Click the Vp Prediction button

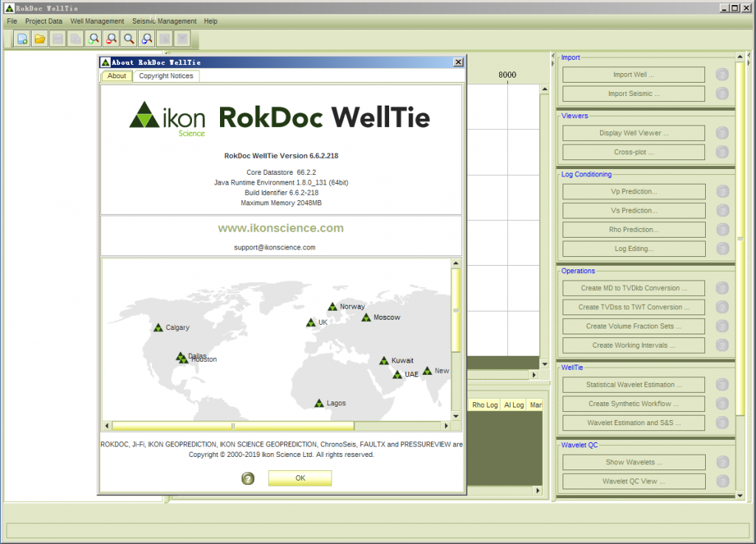[x=633, y=191]
